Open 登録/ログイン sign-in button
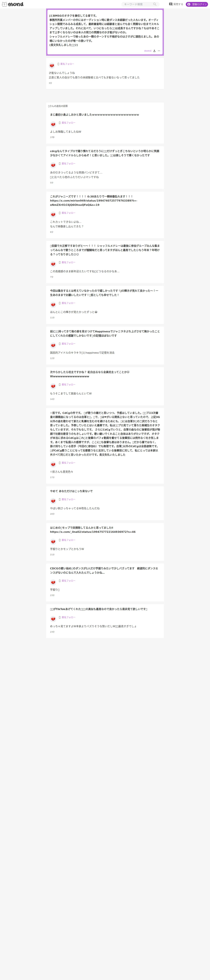 pos(197,4)
